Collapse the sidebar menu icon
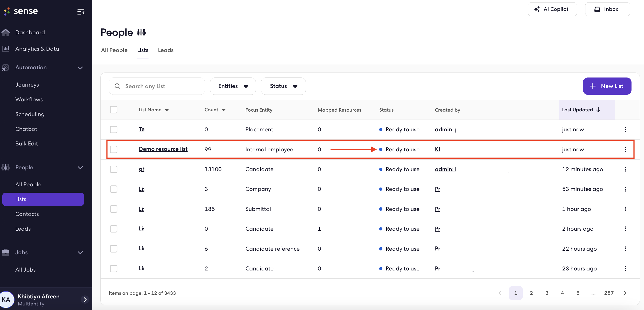This screenshot has height=310, width=644. coord(81,12)
